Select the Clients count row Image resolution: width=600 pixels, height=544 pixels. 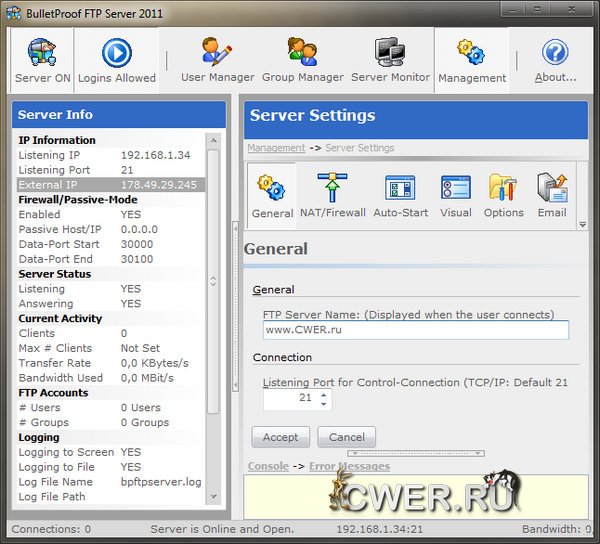point(111,333)
